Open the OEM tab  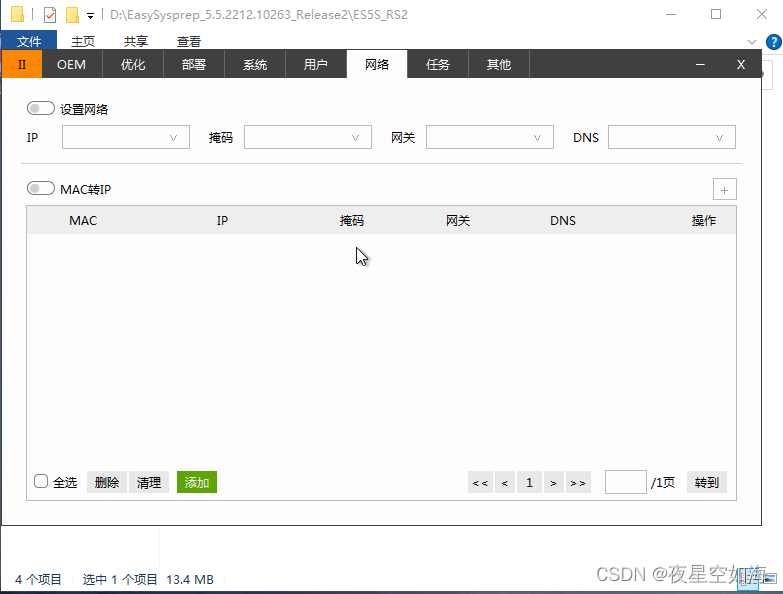tap(71, 64)
